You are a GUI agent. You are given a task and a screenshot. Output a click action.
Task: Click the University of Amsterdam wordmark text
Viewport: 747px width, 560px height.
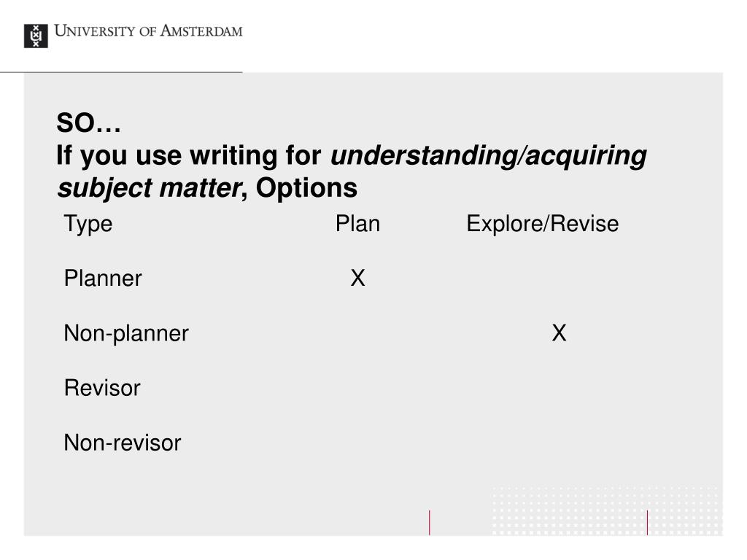[149, 31]
